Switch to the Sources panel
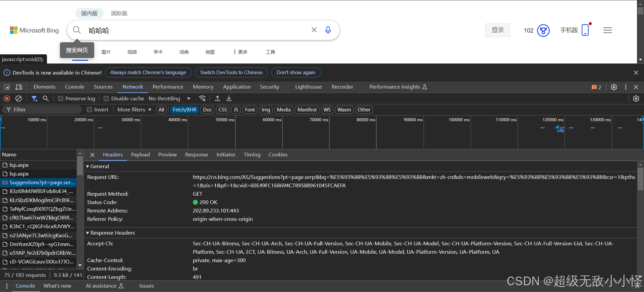The height and width of the screenshot is (292, 644). click(103, 87)
